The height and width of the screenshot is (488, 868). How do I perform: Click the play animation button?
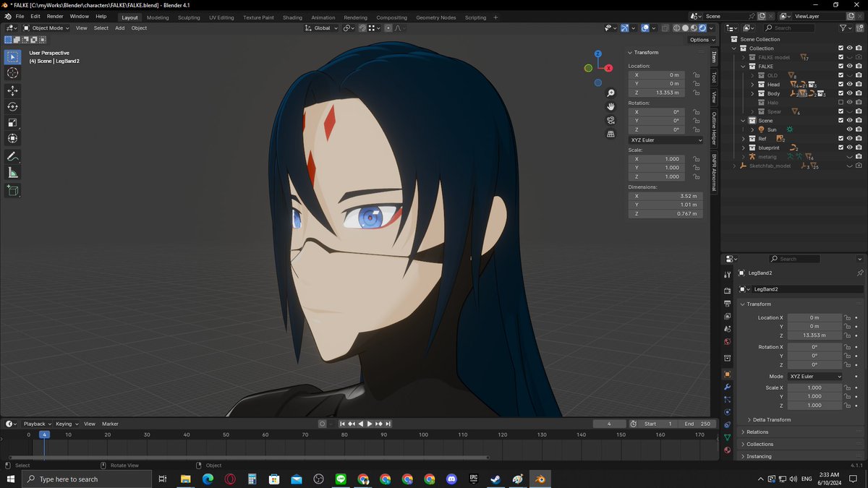(370, 424)
